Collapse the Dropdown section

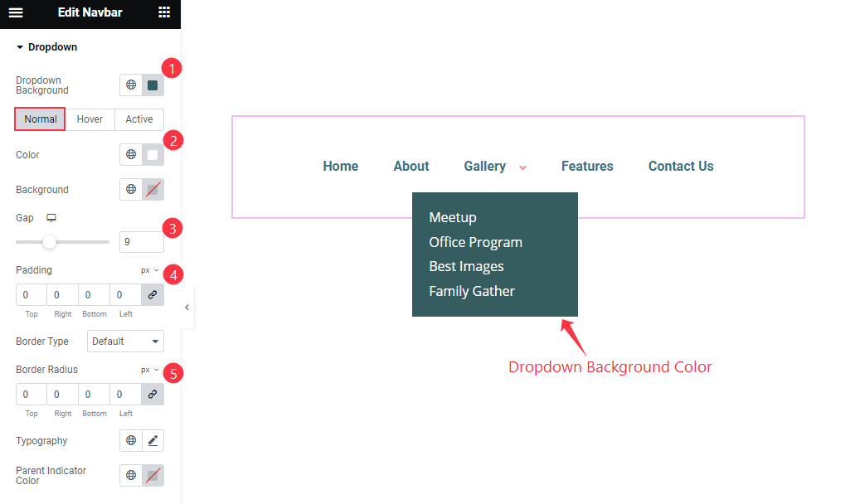[20, 47]
